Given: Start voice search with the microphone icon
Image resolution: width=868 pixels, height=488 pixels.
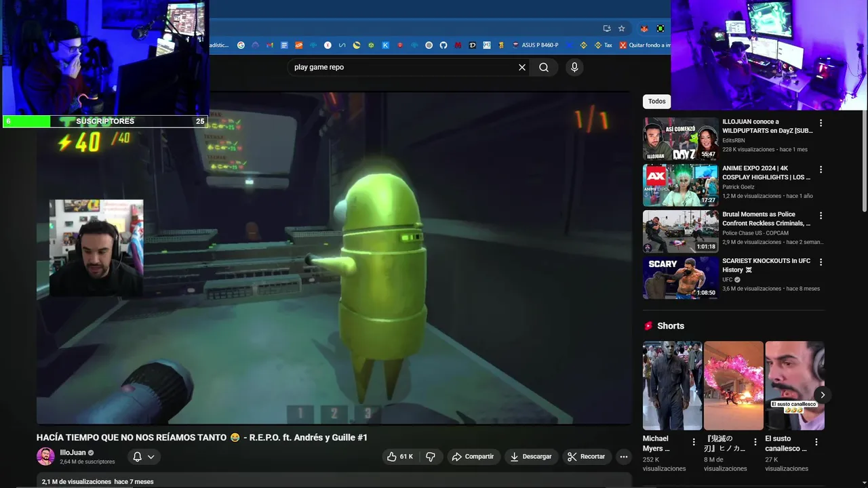Looking at the screenshot, I should tap(574, 67).
